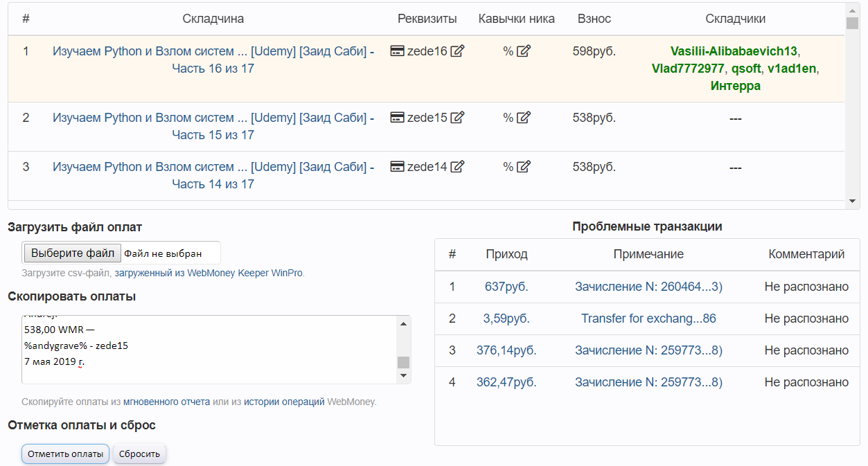
Task: Edit nickname quotes icon in row 3
Action: [x=524, y=167]
